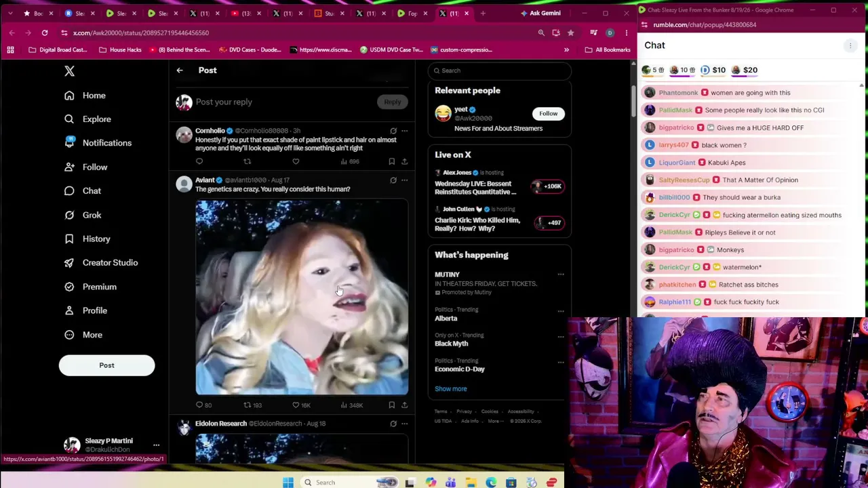Open options for MUTINY promoted trend
Viewport: 868px width, 488px height.
(x=561, y=274)
